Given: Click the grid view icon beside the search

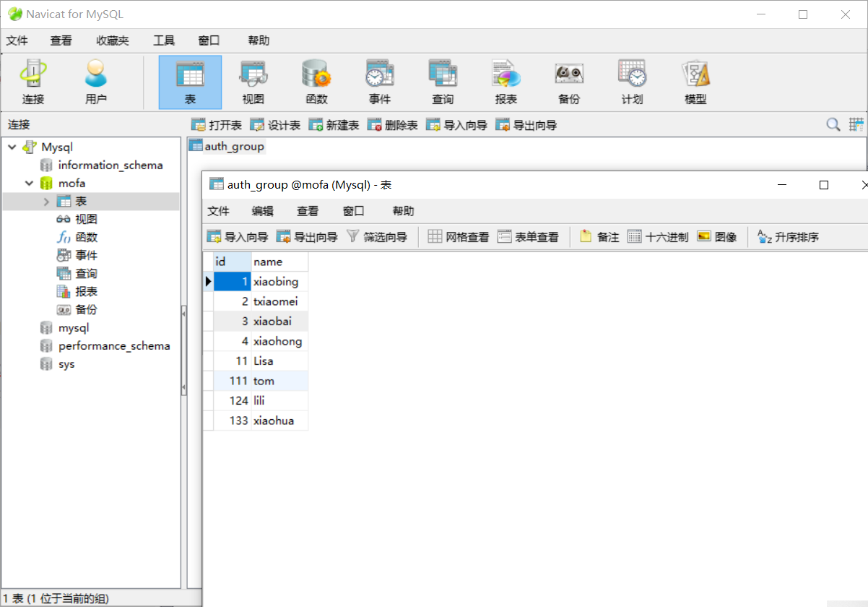Looking at the screenshot, I should pyautogui.click(x=856, y=125).
